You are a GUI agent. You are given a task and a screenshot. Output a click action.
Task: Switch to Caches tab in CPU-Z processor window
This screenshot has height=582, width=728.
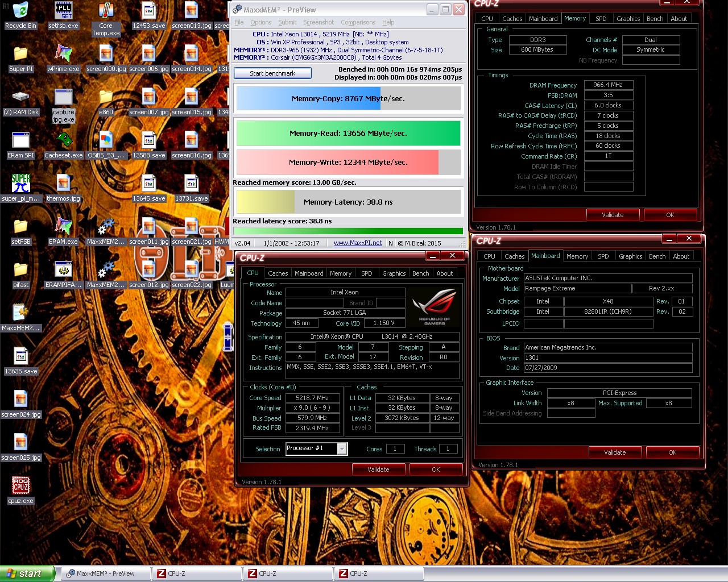tap(278, 273)
